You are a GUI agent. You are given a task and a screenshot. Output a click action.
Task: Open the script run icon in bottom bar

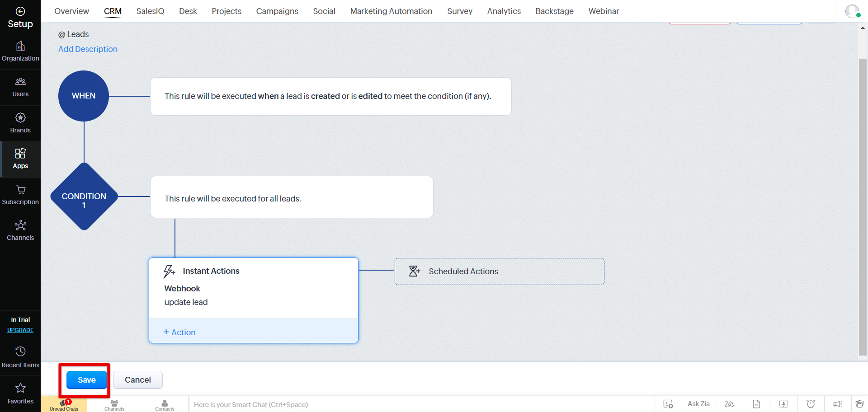[668, 404]
